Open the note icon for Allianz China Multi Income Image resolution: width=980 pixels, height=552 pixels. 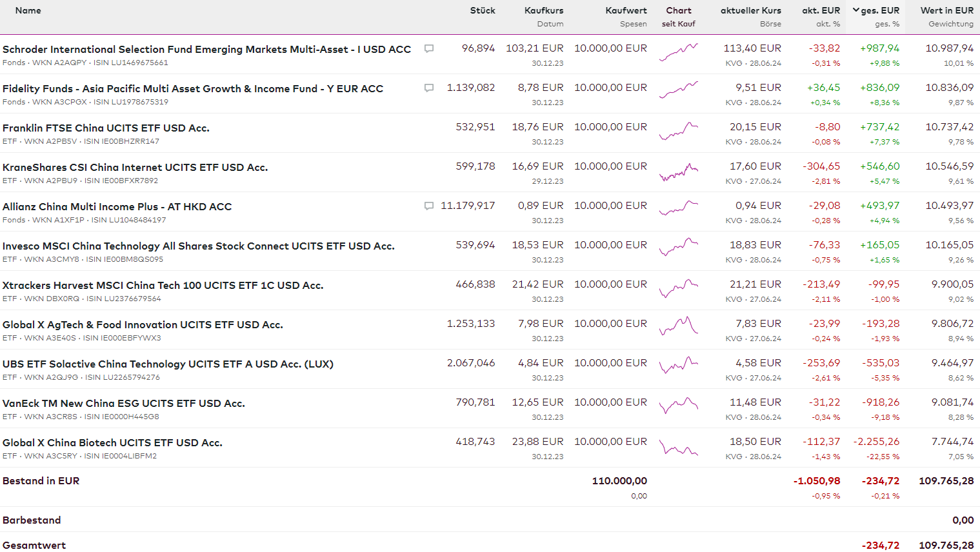pyautogui.click(x=429, y=206)
